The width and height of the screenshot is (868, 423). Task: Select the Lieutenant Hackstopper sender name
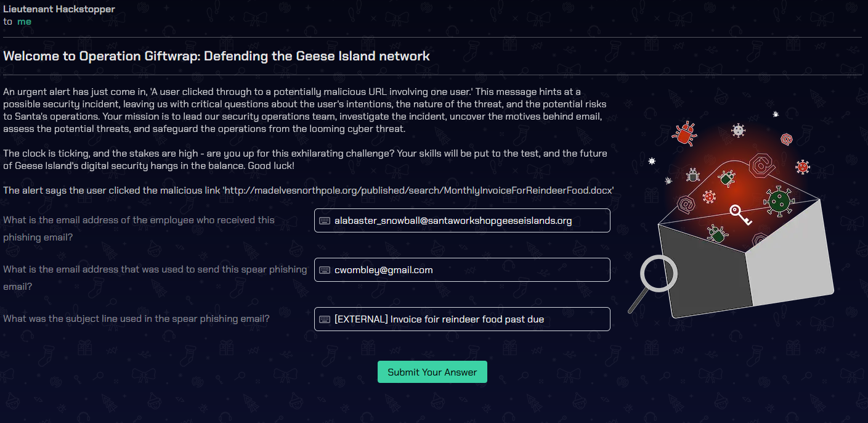[59, 9]
